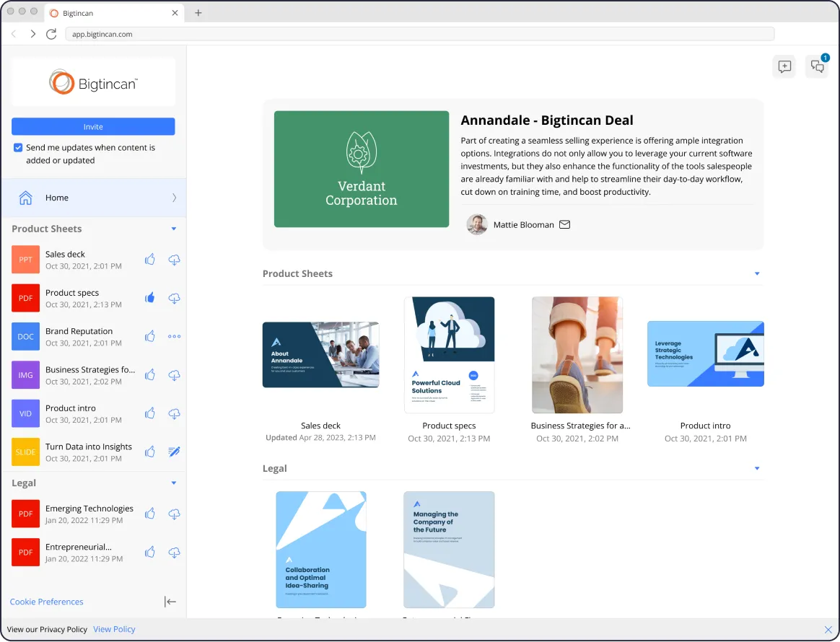
Task: Open the Home navigation item
Action: pyautogui.click(x=94, y=198)
